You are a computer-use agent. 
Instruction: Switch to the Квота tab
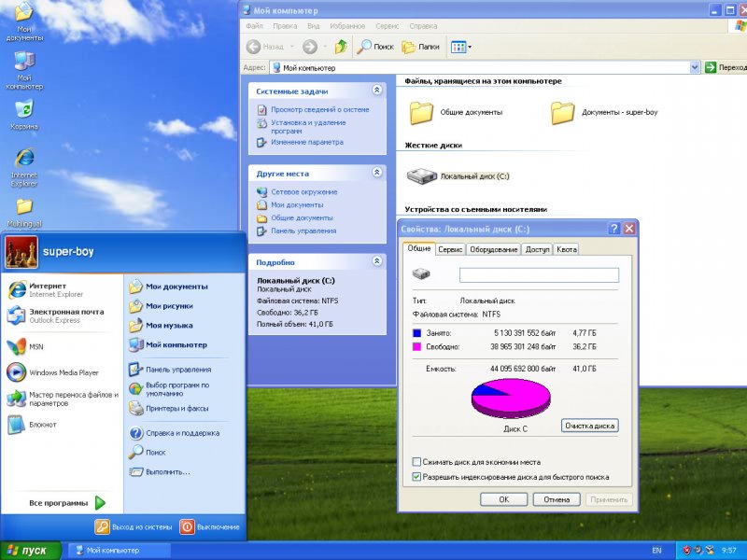coord(567,249)
